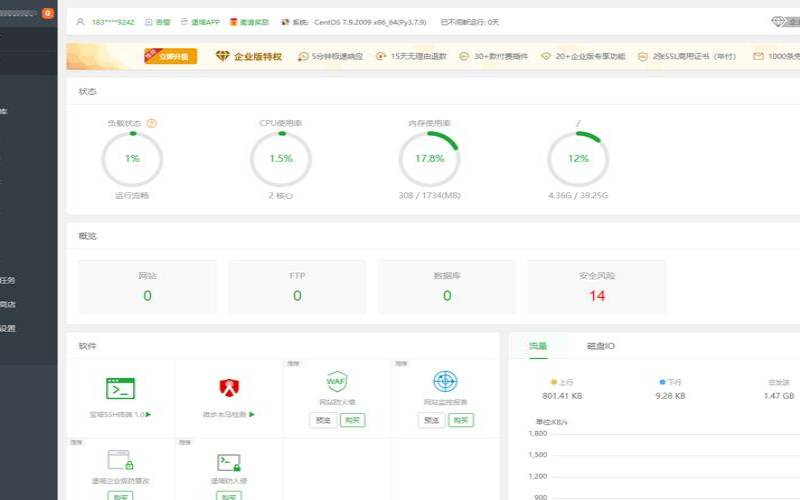Click the orange 0 notification badge in sidebar
This screenshot has height=500, width=800.
[48, 13]
